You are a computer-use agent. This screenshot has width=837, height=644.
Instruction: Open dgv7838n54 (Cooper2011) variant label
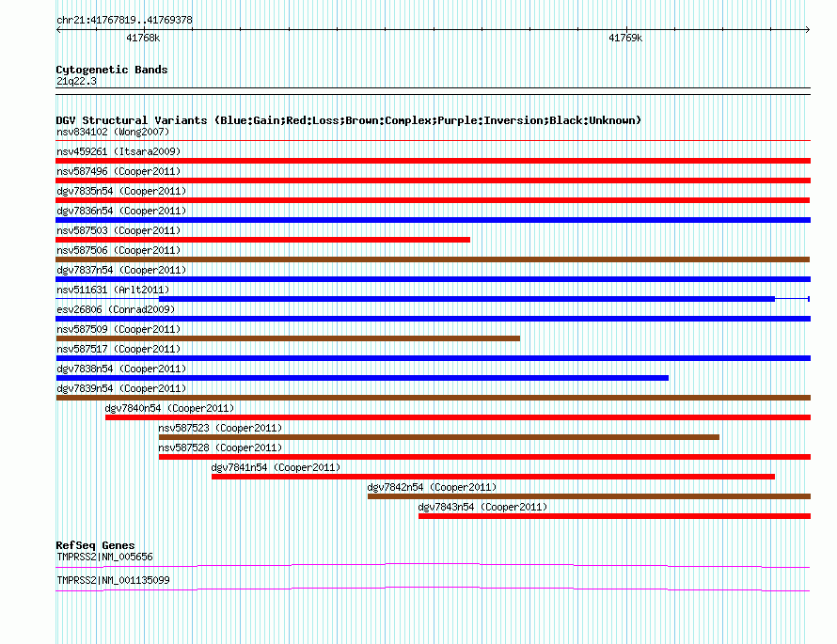click(121, 369)
